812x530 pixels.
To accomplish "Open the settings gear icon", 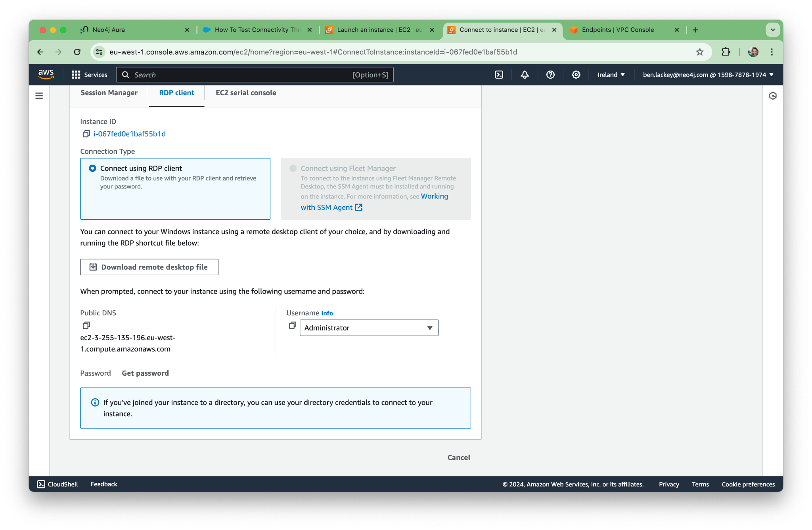I will [576, 75].
